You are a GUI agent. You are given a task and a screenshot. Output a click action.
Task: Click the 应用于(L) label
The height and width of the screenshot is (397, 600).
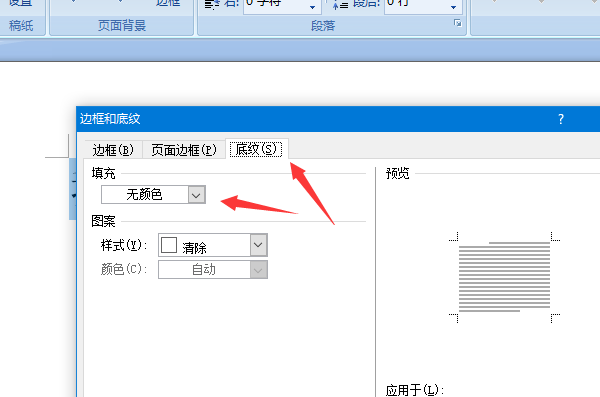(414, 390)
